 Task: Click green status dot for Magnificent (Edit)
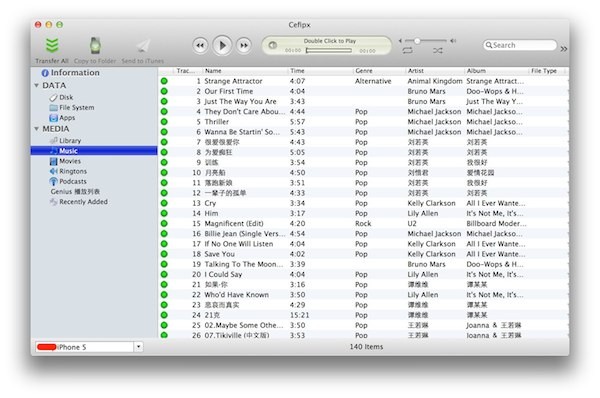164,223
